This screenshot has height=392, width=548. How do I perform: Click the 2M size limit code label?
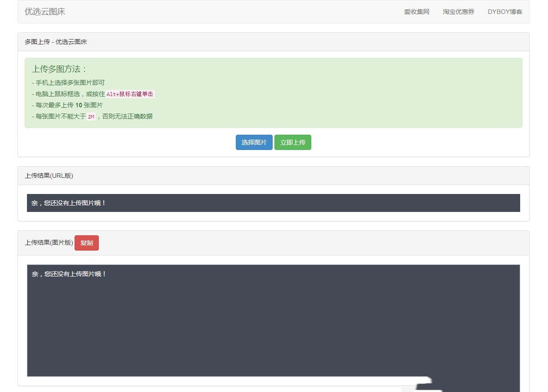(91, 117)
